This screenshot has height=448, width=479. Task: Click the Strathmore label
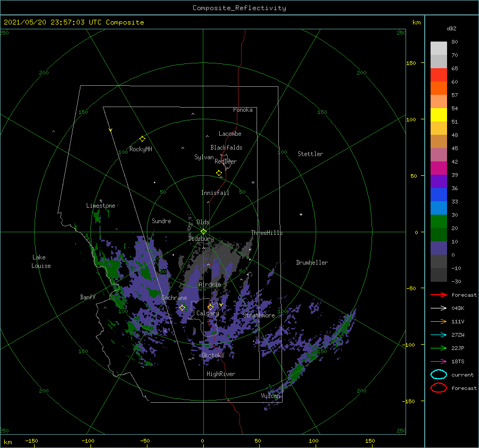259,315
